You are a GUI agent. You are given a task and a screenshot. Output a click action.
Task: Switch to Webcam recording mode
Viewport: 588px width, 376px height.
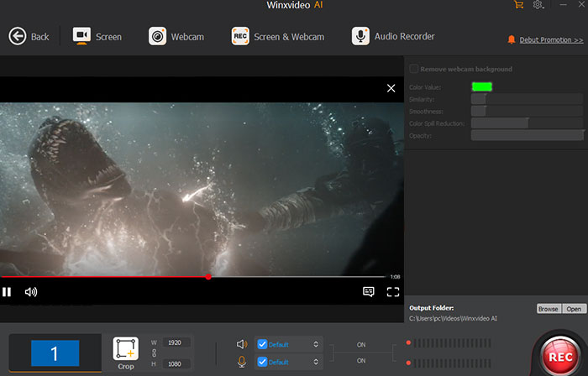pos(176,36)
